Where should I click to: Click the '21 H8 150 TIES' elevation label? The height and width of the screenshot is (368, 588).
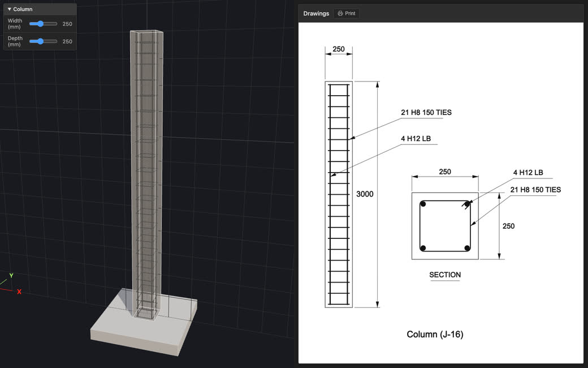tap(426, 112)
